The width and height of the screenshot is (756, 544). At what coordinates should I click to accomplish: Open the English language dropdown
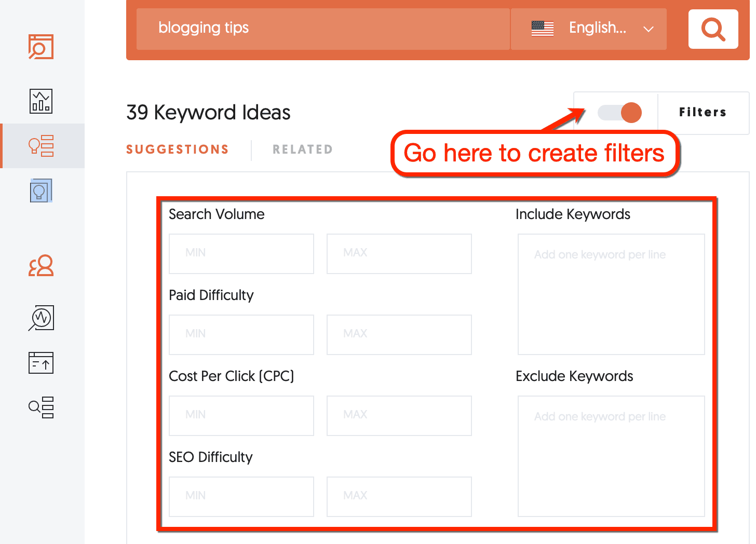588,29
